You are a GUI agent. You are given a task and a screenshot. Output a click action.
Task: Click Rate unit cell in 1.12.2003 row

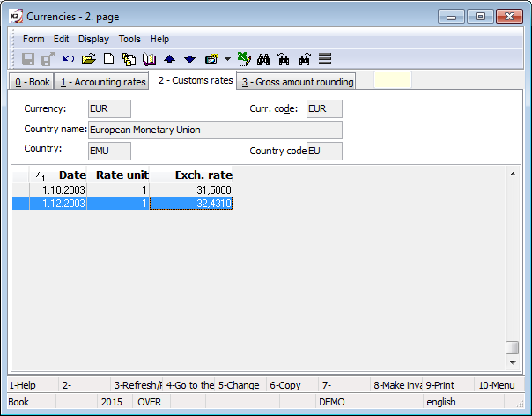[x=118, y=203]
